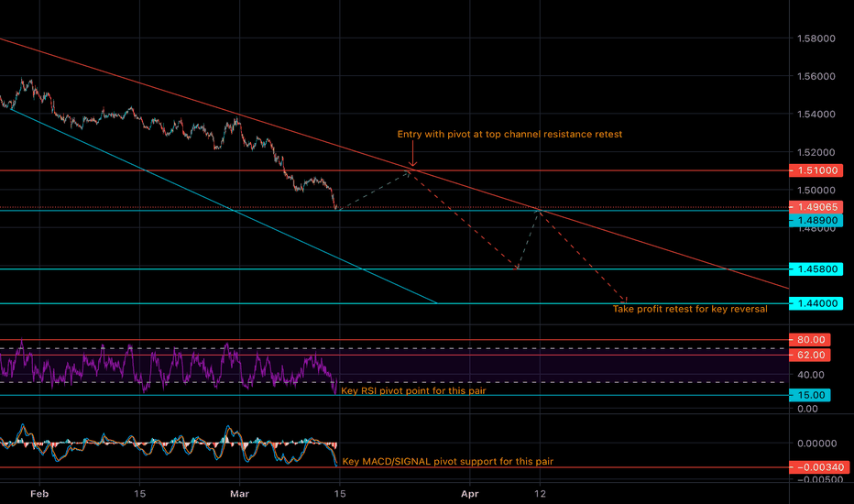Screen dimensions: 854x504
Task: Click the 1.54000 price axis value
Action: (816, 115)
